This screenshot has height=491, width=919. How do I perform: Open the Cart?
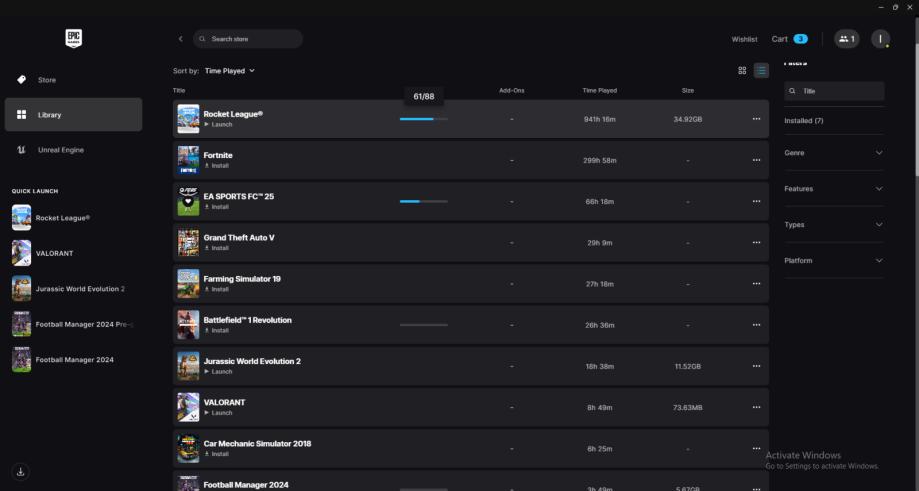pos(789,39)
